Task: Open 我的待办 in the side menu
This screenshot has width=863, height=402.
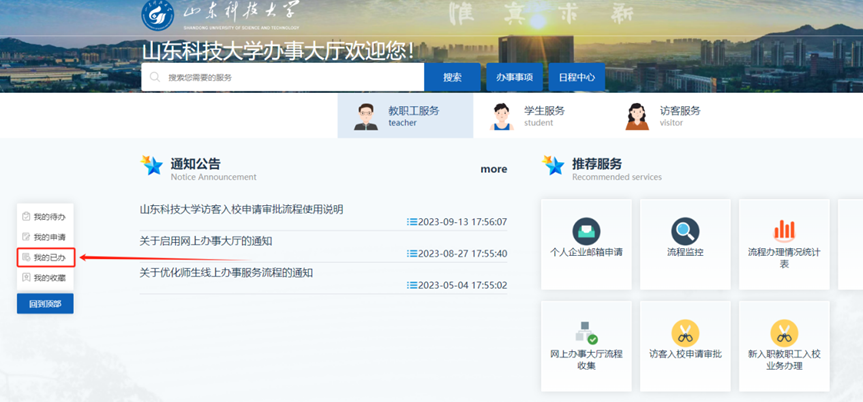Action: 45,217
